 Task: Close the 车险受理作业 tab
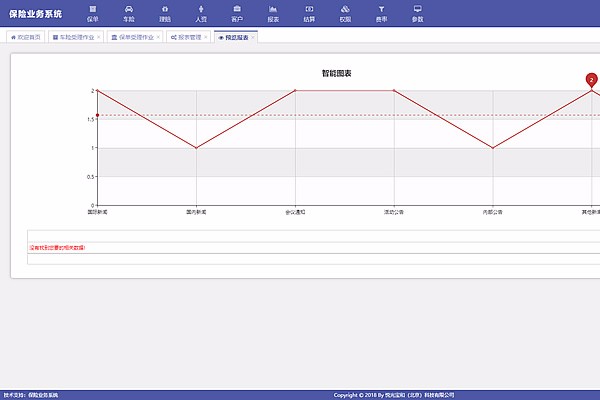coord(99,37)
